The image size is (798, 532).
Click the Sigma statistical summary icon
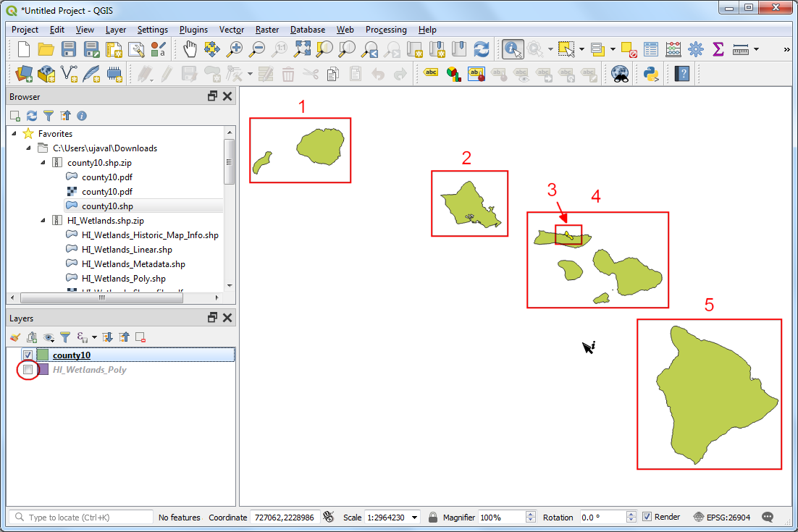click(718, 49)
